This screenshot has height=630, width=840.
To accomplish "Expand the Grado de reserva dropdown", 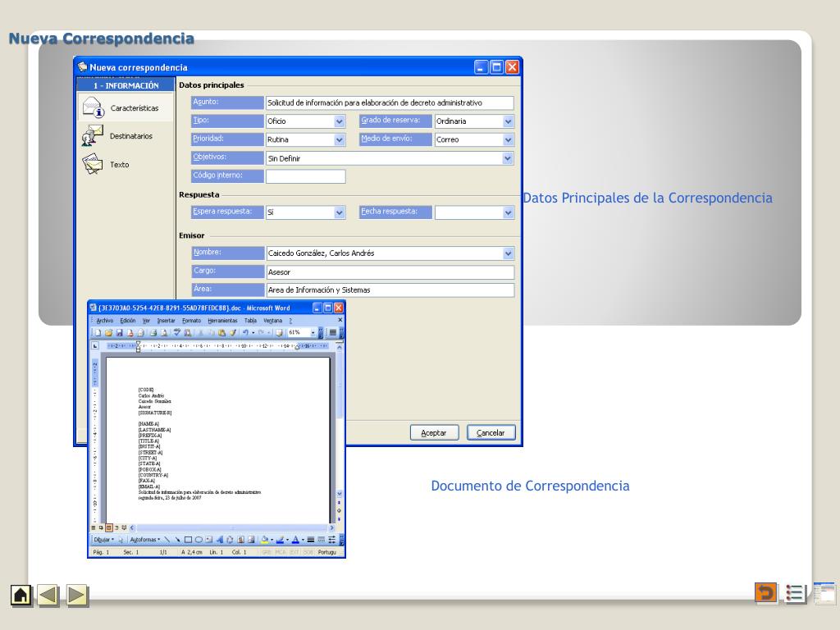I will point(508,121).
